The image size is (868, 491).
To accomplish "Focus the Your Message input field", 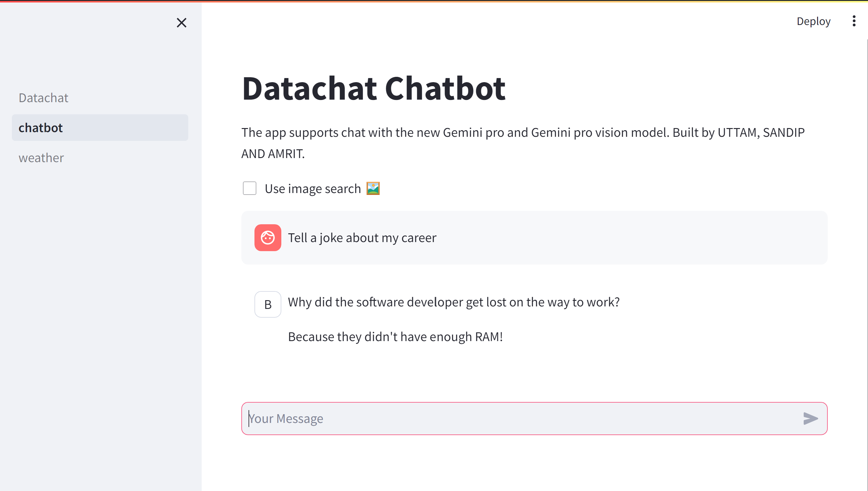I will [x=534, y=419].
